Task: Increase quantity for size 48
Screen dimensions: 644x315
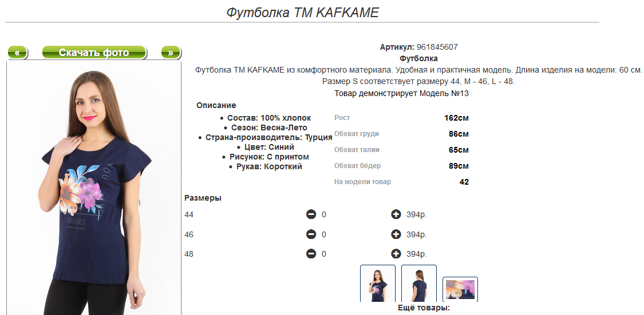Action: tap(396, 254)
